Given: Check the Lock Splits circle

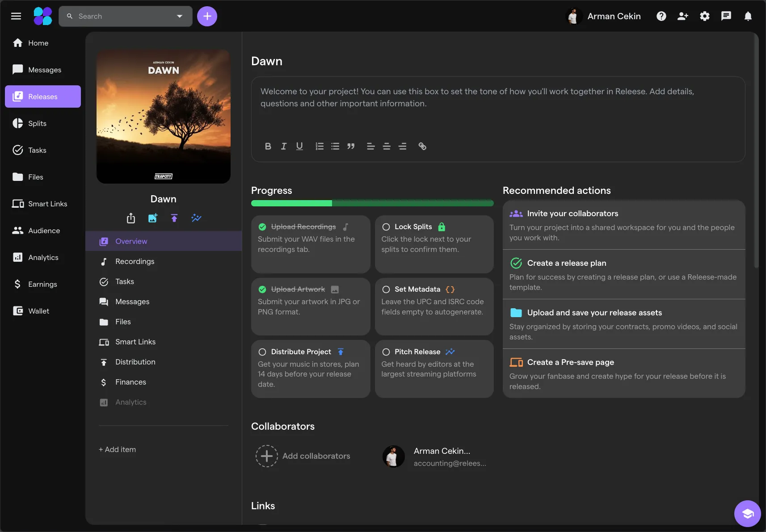Looking at the screenshot, I should tap(386, 227).
